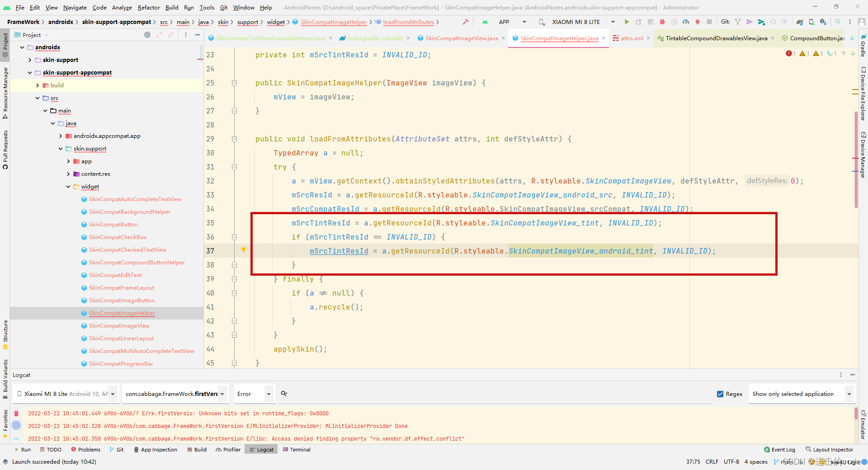Expand the build folder in project tree
The width and height of the screenshot is (868, 470).
pos(38,85)
